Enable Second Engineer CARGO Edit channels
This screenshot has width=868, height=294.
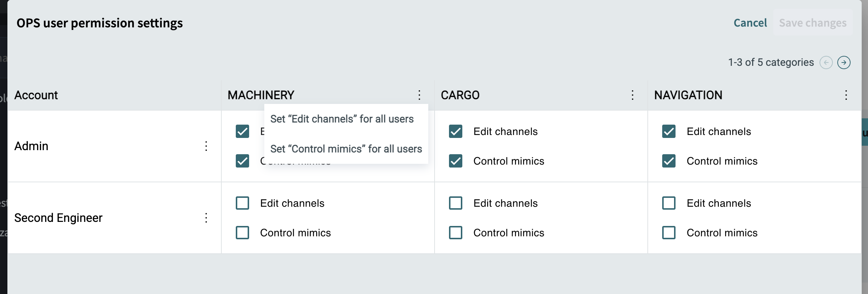coord(456,203)
